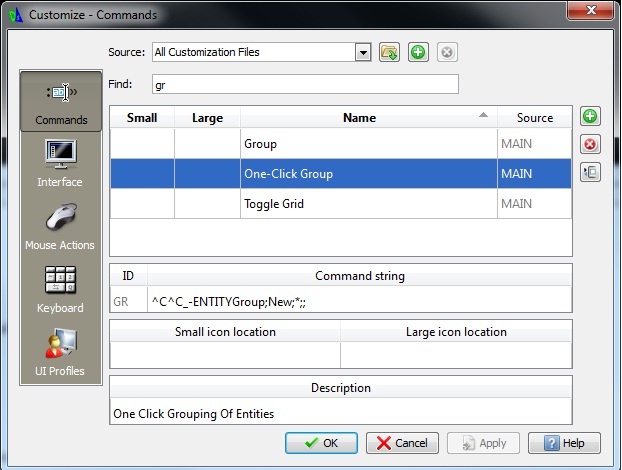This screenshot has height=470, width=622.
Task: Click the Apply button
Action: tap(483, 443)
